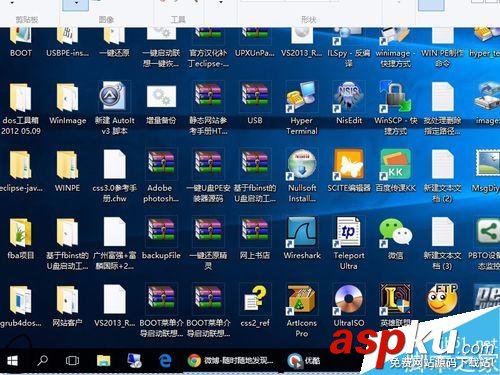
Task: Launch the Nullsoft Install shortcut
Action: point(302,164)
